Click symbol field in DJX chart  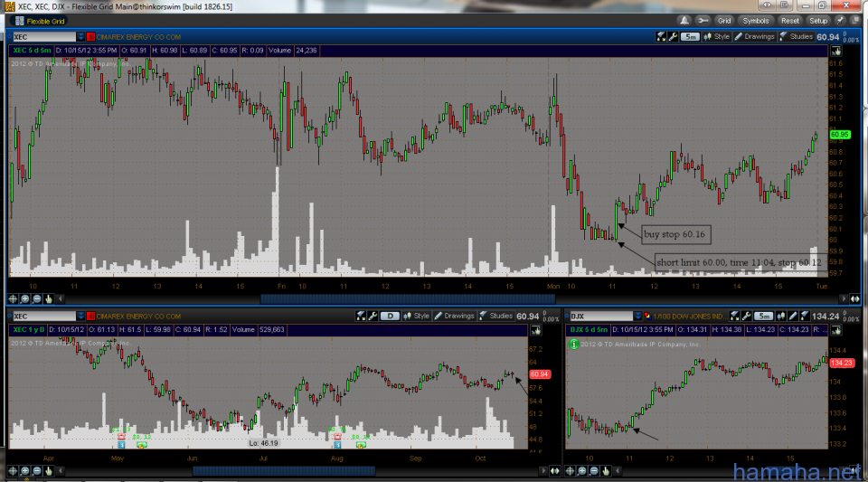[601, 317]
